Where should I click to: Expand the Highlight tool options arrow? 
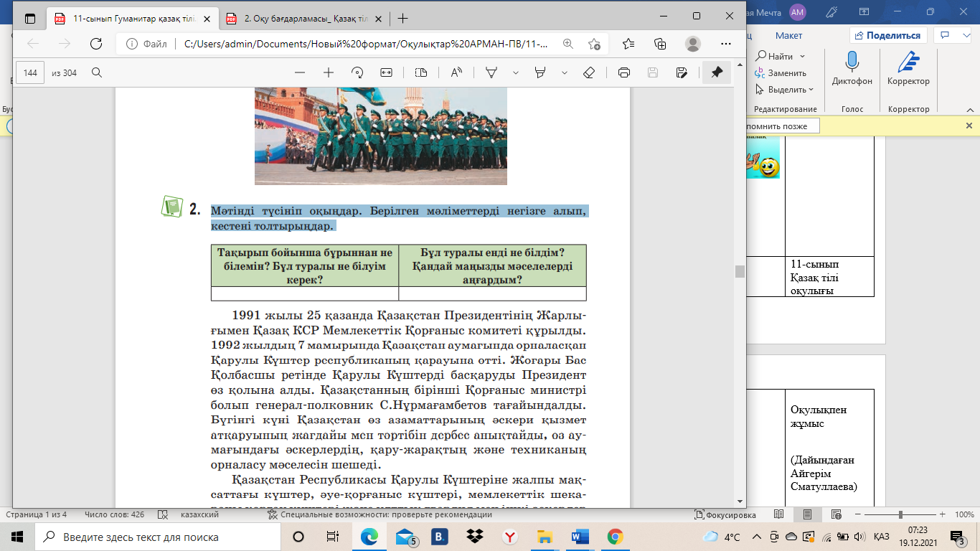(565, 72)
